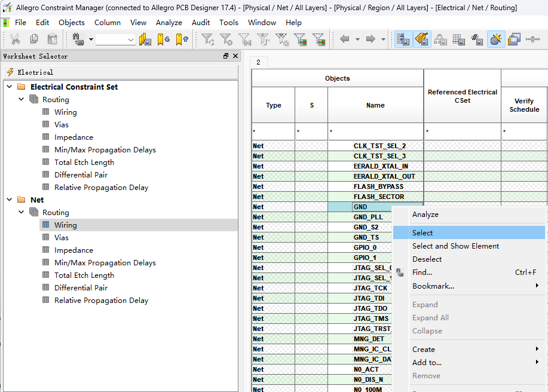Screen dimensions: 548x392
Task: Expand the Bookmark... submenu arrow
Action: [537, 286]
